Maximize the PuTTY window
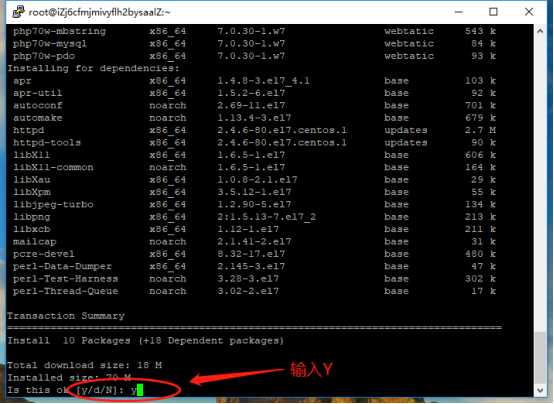 [493, 12]
